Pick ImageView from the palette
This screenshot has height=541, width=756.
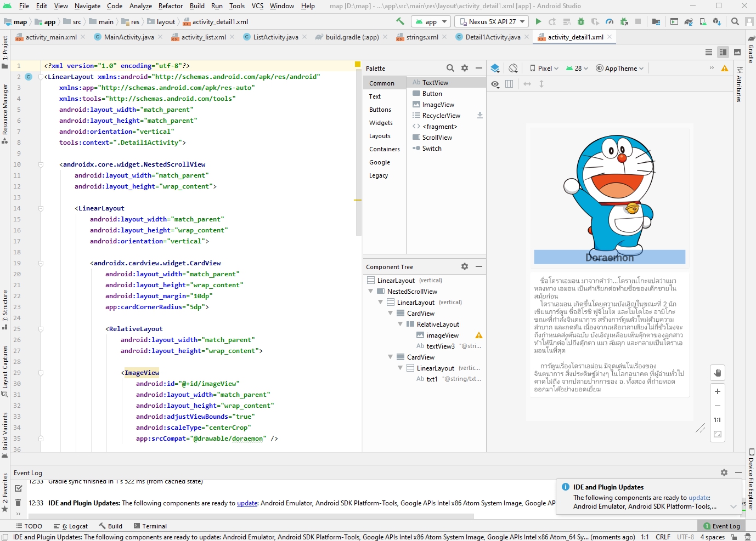(x=438, y=105)
